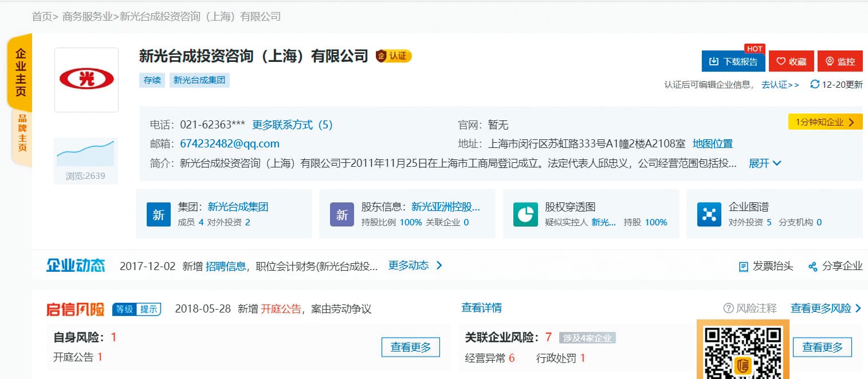Open 新光台成集团 in the group card
Image resolution: width=868 pixels, height=379 pixels.
click(x=238, y=207)
